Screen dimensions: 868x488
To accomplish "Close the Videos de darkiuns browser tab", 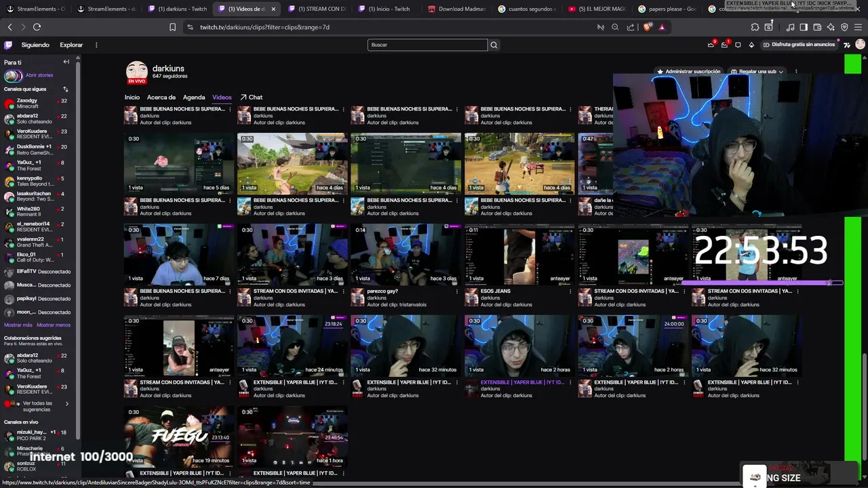I will point(273,9).
